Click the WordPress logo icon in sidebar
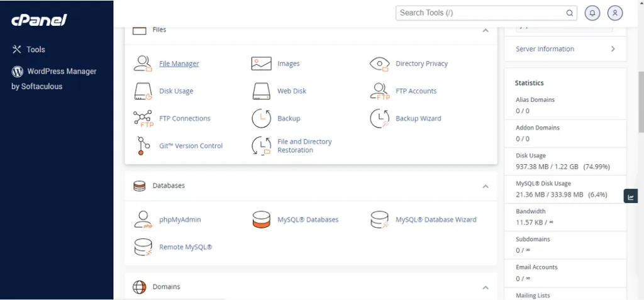 click(17, 72)
